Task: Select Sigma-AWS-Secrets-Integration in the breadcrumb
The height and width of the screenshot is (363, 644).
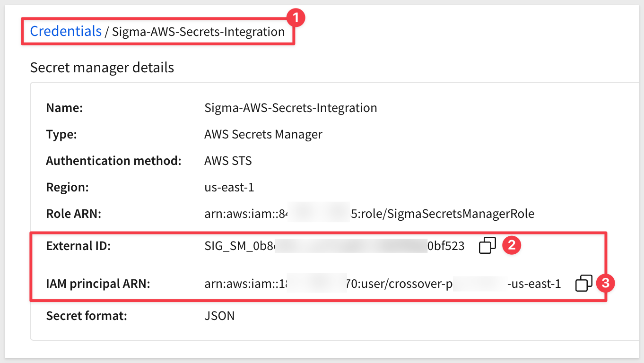Action: (199, 32)
